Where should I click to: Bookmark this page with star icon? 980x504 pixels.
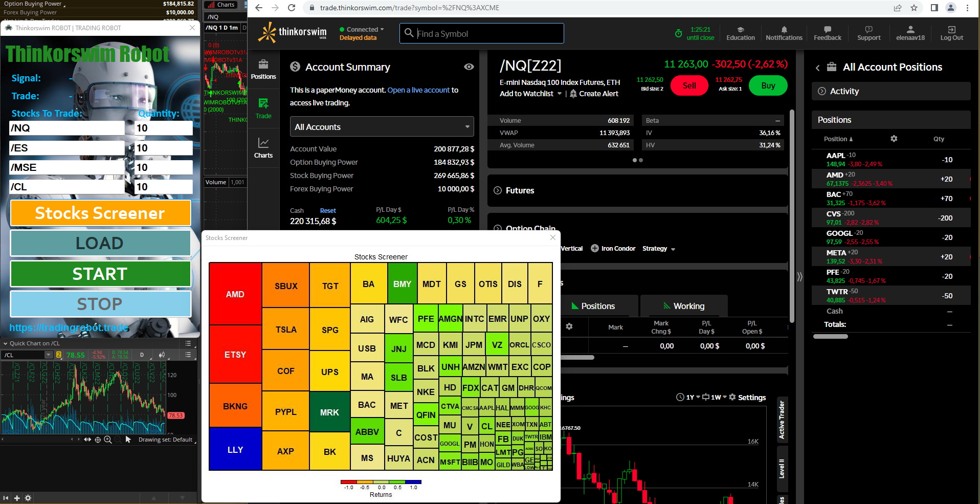pyautogui.click(x=914, y=8)
